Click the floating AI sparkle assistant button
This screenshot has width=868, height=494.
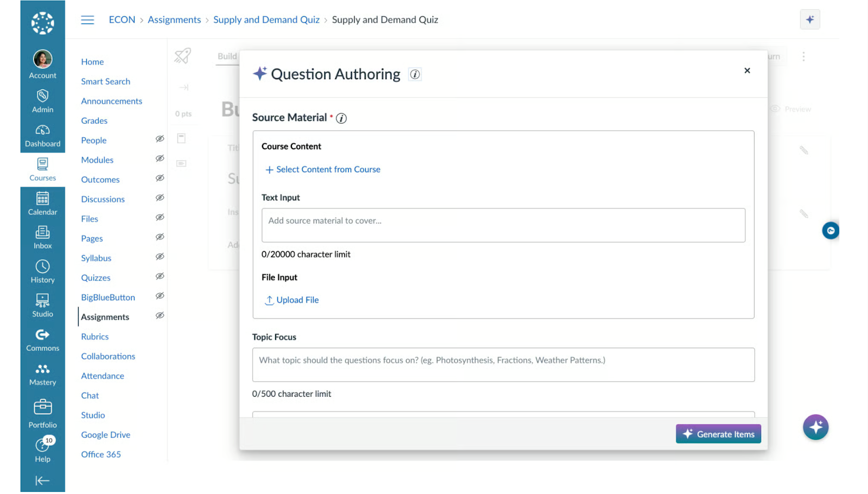point(815,427)
